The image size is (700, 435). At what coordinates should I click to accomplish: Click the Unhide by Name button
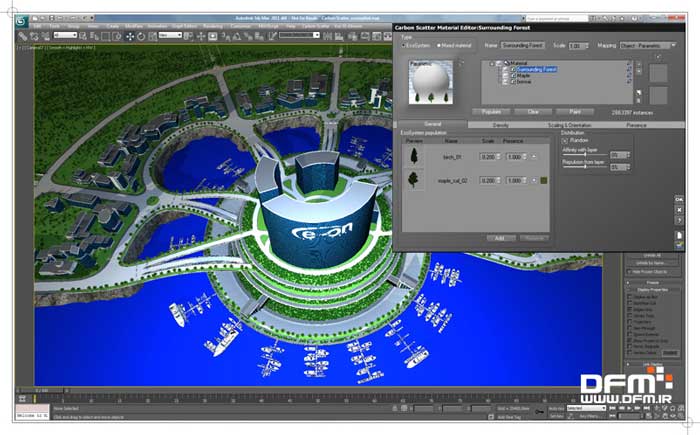pyautogui.click(x=652, y=264)
